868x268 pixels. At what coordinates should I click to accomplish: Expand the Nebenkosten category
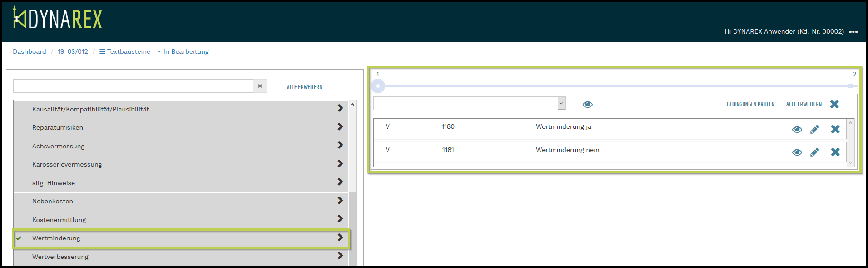[x=340, y=201]
